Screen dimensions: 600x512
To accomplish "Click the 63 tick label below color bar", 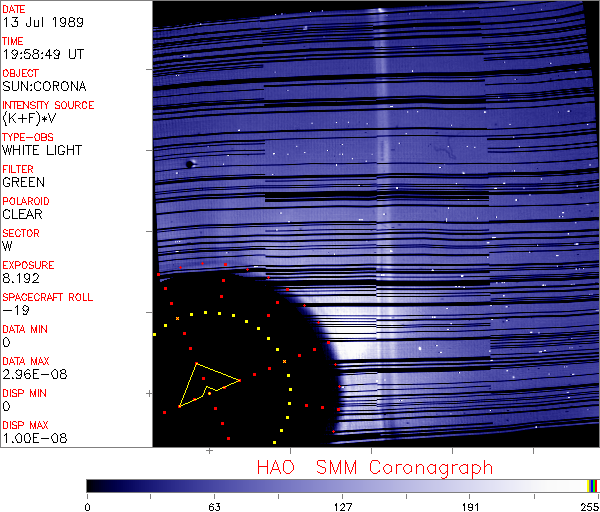I will click(214, 507).
